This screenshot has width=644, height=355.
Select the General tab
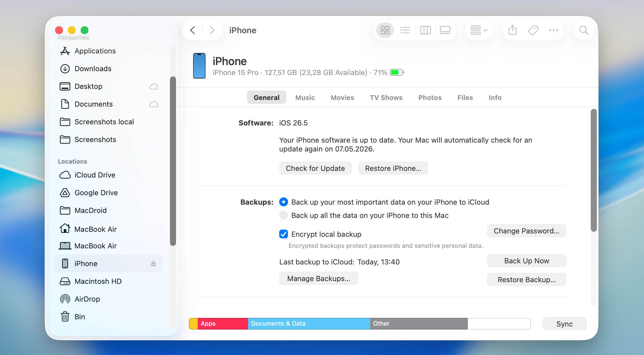(266, 97)
